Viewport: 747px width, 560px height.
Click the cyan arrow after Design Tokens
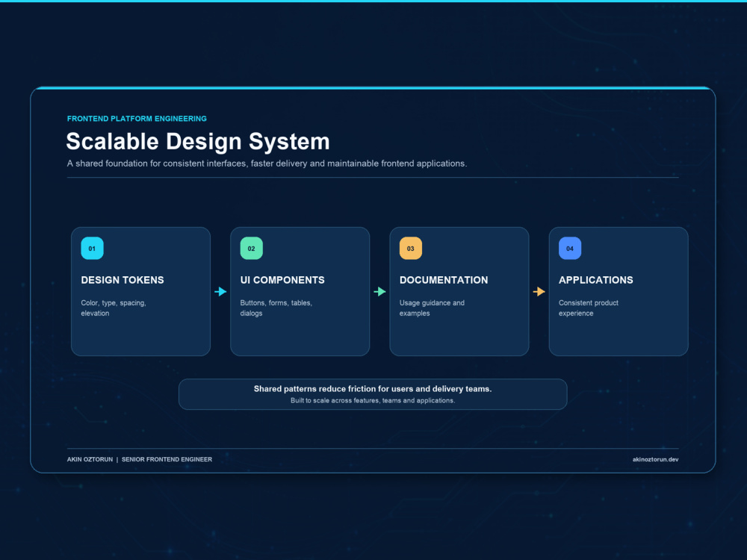point(220,291)
